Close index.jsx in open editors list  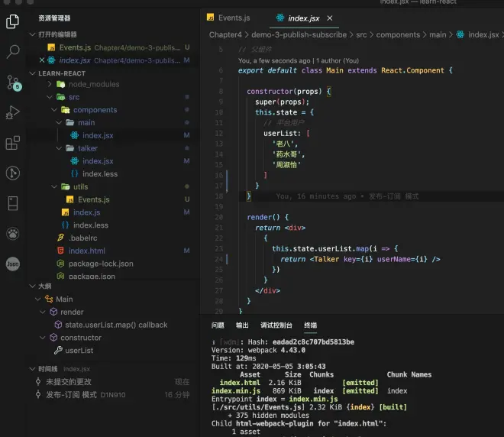[x=42, y=60]
